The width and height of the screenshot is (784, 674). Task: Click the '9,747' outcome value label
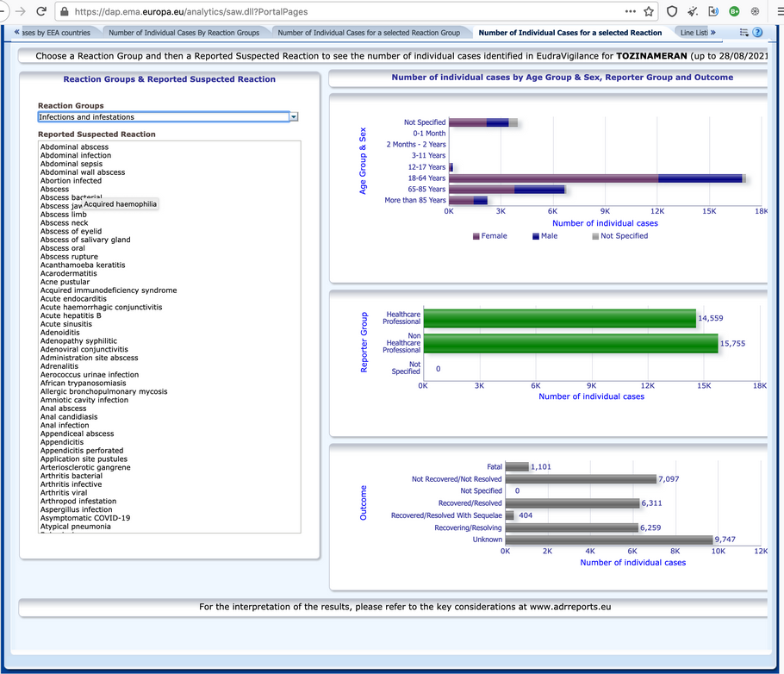click(725, 540)
